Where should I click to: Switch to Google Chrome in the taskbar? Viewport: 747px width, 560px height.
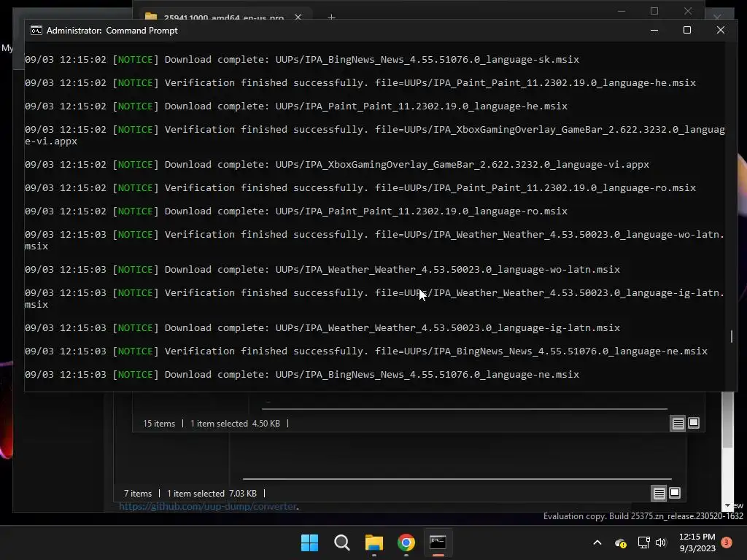pyautogui.click(x=406, y=542)
